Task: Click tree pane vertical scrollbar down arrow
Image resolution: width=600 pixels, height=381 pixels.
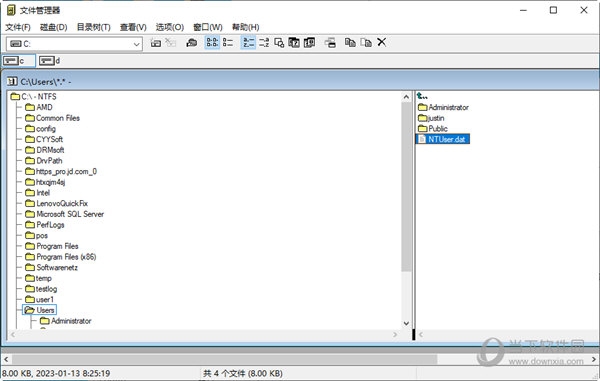Action: pyautogui.click(x=406, y=324)
